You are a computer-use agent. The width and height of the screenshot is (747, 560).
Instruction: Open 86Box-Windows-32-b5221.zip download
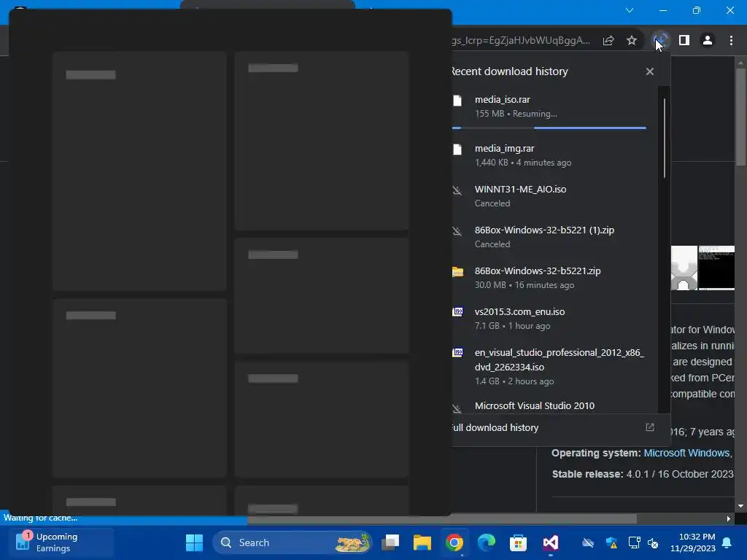pyautogui.click(x=555, y=278)
